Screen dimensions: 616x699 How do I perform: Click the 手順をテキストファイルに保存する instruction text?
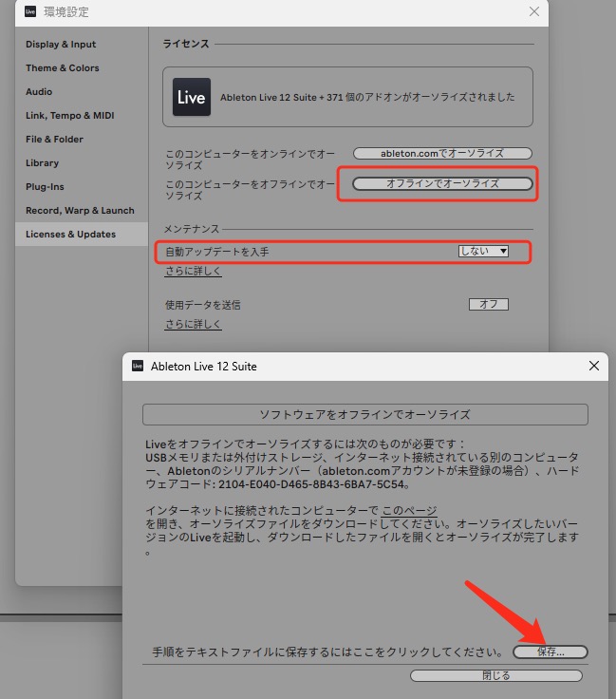click(x=327, y=652)
